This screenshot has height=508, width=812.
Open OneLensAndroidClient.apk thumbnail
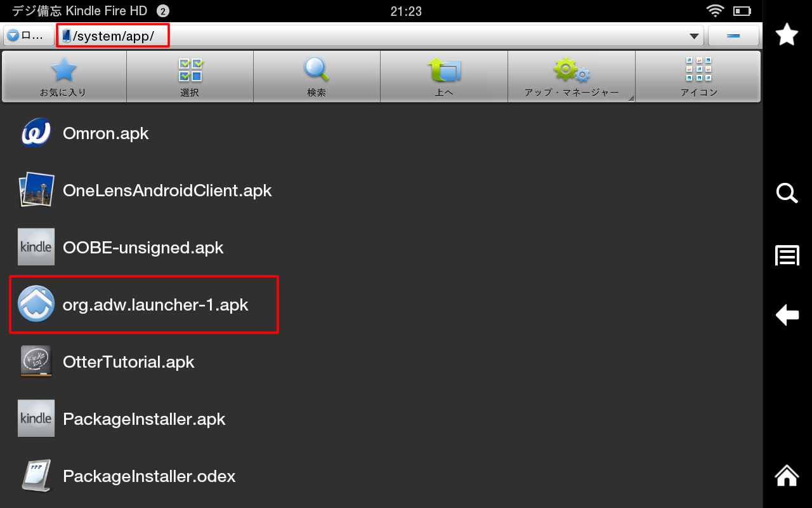coord(36,190)
